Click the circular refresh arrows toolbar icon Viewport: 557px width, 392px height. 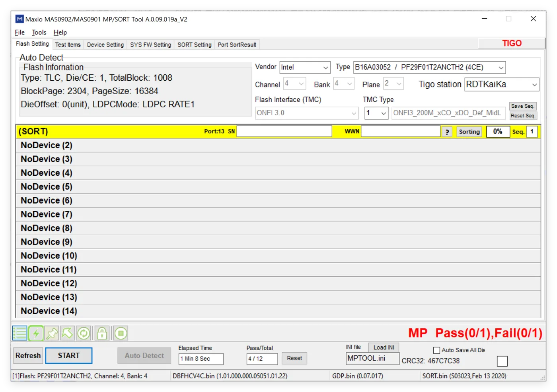coord(84,333)
